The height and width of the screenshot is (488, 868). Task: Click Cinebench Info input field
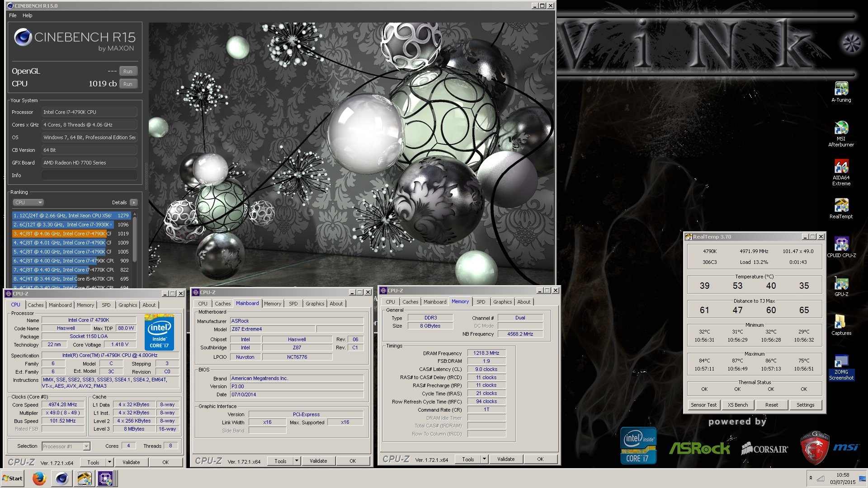90,175
